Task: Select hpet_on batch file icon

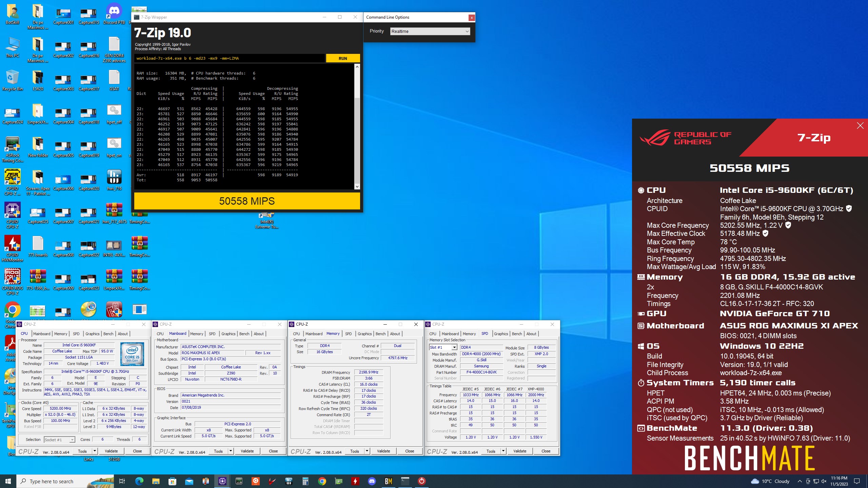Action: (x=114, y=147)
